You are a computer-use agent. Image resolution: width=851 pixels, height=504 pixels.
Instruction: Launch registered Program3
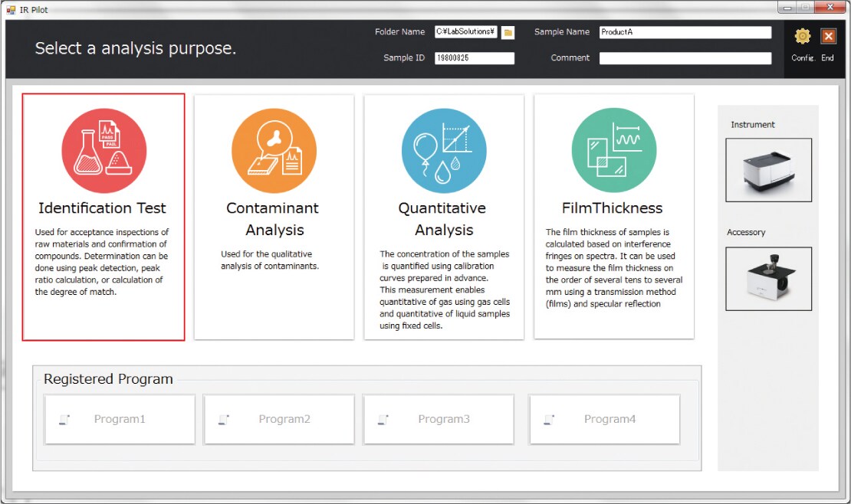(x=439, y=419)
